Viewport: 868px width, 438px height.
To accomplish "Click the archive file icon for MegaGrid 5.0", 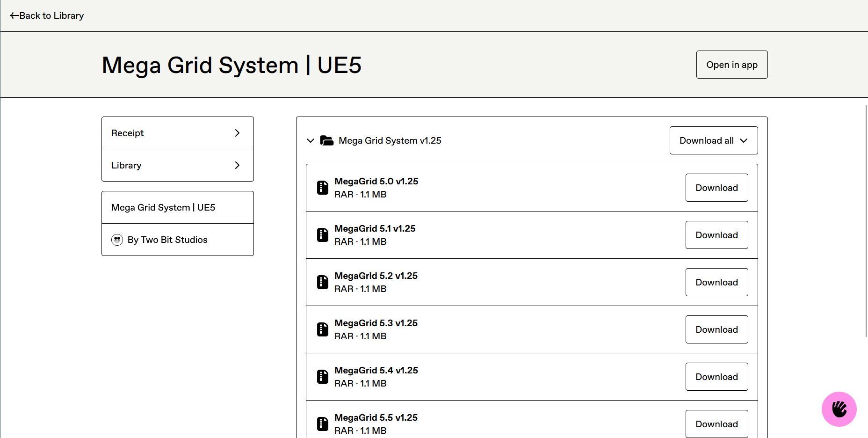I will (323, 188).
